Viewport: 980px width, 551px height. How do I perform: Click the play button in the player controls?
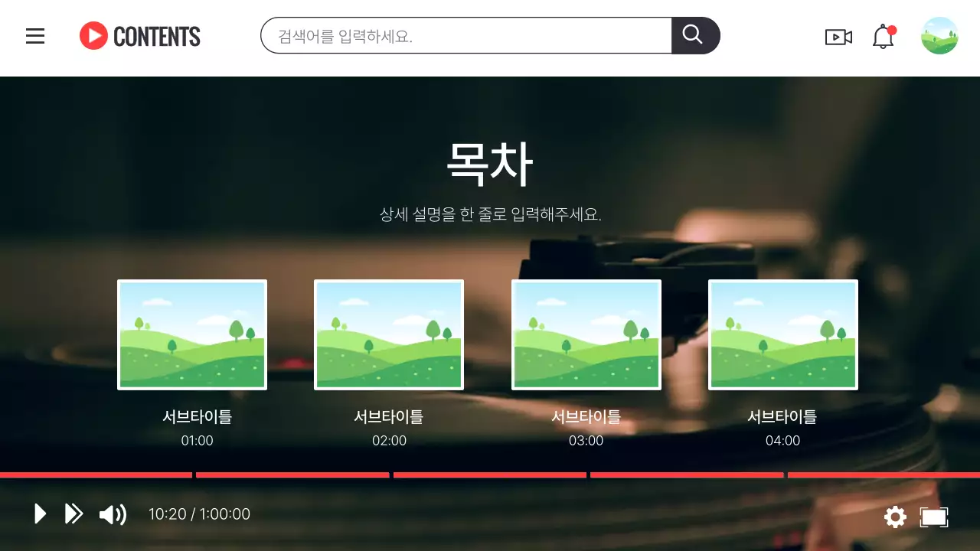click(x=40, y=514)
